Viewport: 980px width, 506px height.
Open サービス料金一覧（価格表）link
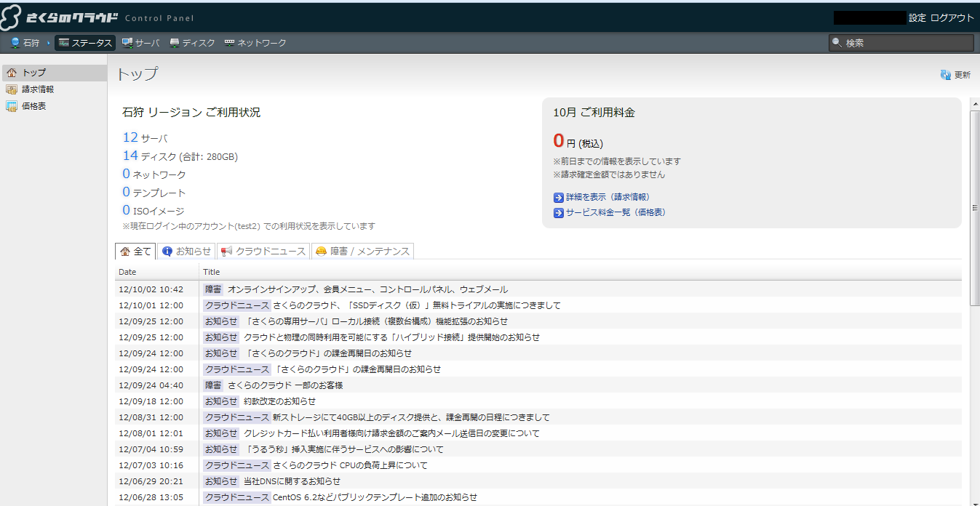610,212
